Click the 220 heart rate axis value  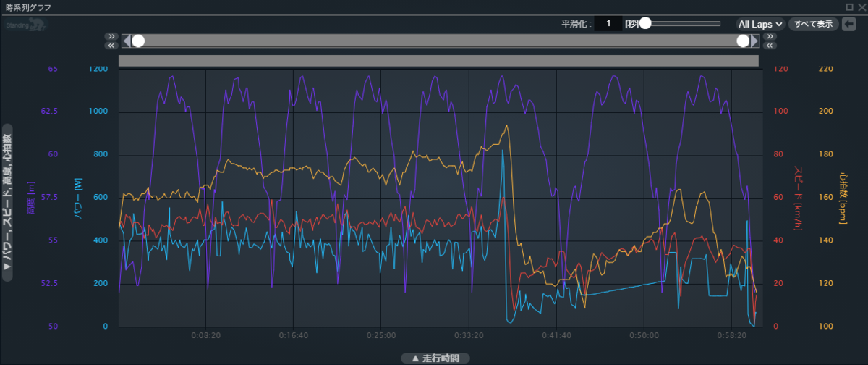[825, 69]
